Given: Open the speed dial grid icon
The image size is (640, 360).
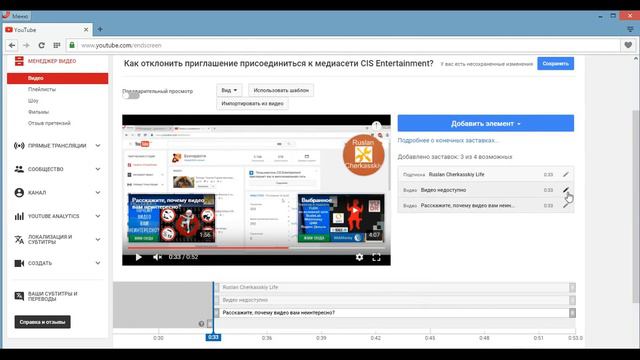Looking at the screenshot, I should [57, 45].
